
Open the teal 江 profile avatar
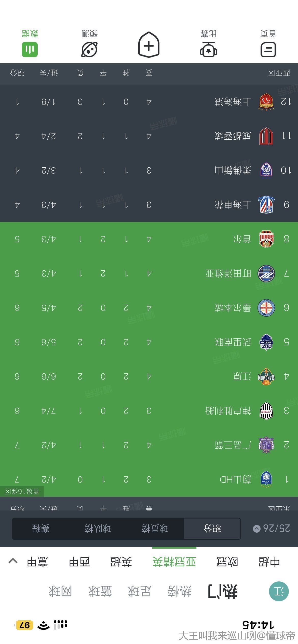tap(279, 591)
